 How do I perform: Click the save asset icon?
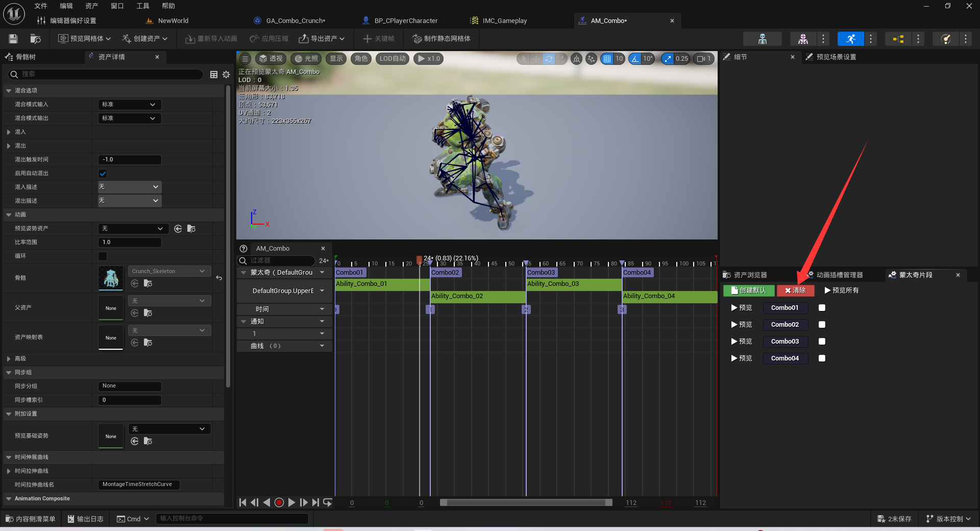click(13, 38)
